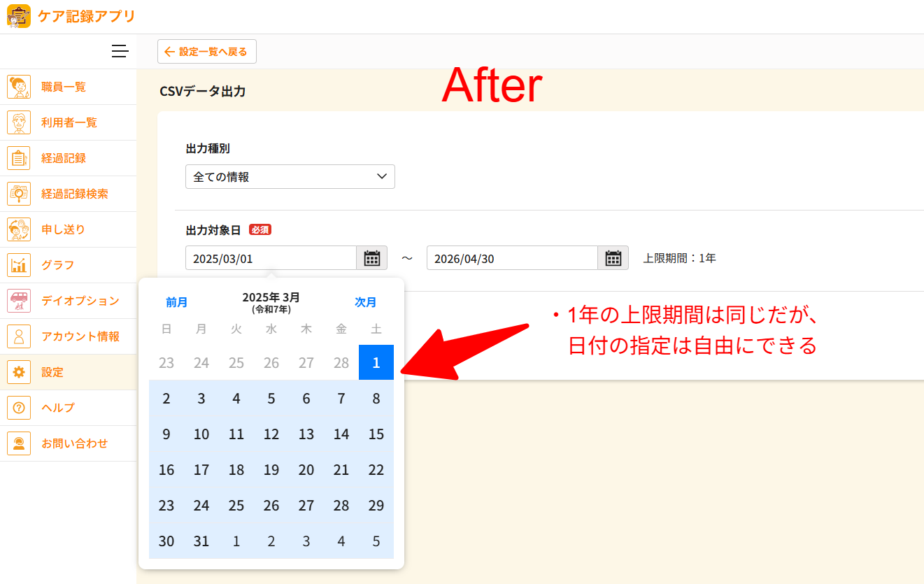Screen dimensions: 924x584
Task: Open the 利用者一覧 user list icon
Action: [19, 122]
